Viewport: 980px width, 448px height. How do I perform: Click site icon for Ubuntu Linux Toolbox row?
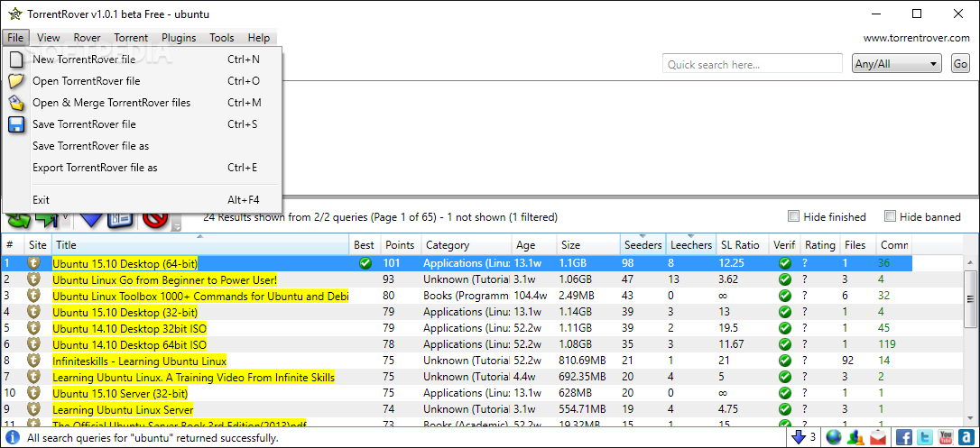click(33, 295)
